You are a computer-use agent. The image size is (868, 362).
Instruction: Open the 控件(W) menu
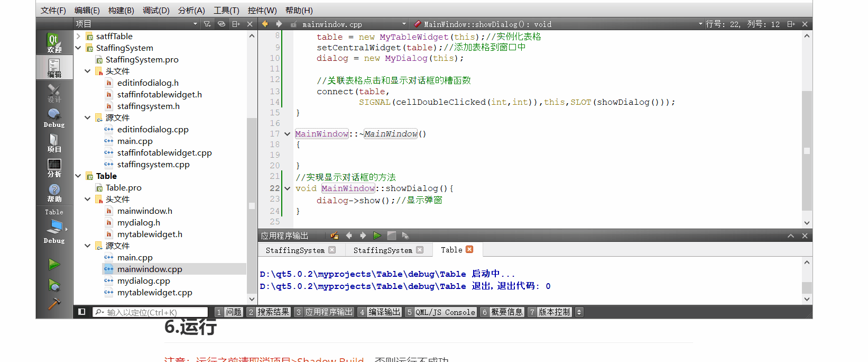[x=262, y=10]
